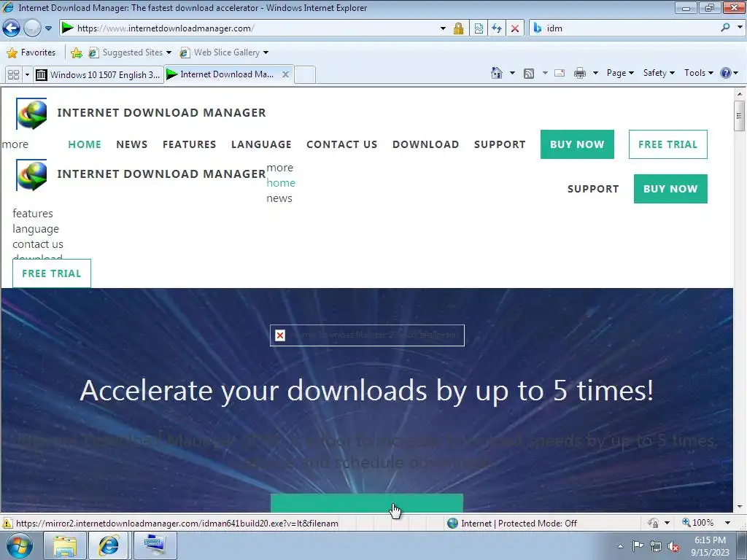Image resolution: width=747 pixels, height=560 pixels.
Task: Click HOME in site navigation
Action: 85,144
